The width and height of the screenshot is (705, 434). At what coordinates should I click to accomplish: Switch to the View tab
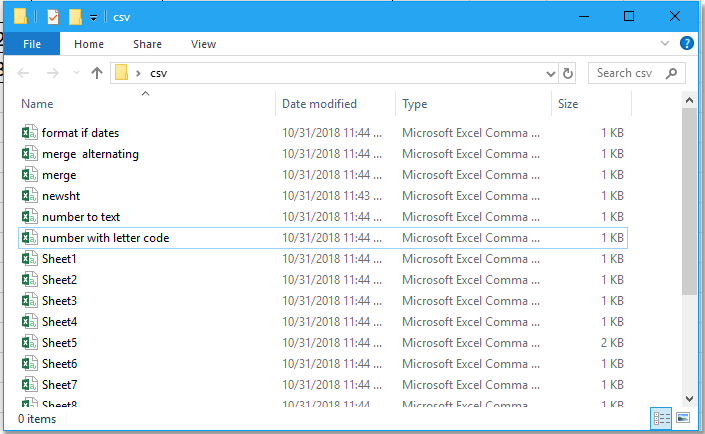tap(203, 44)
